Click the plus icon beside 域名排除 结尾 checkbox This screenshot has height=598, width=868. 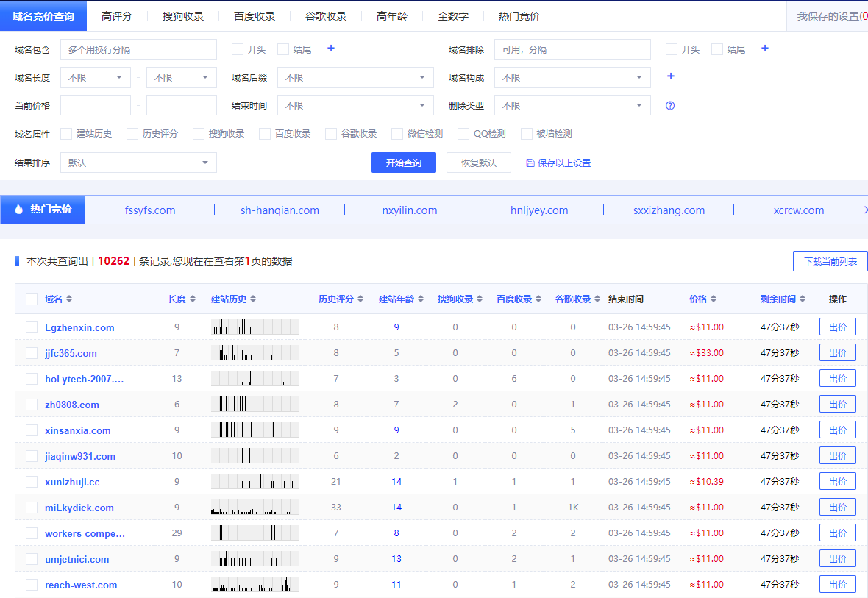(x=764, y=49)
